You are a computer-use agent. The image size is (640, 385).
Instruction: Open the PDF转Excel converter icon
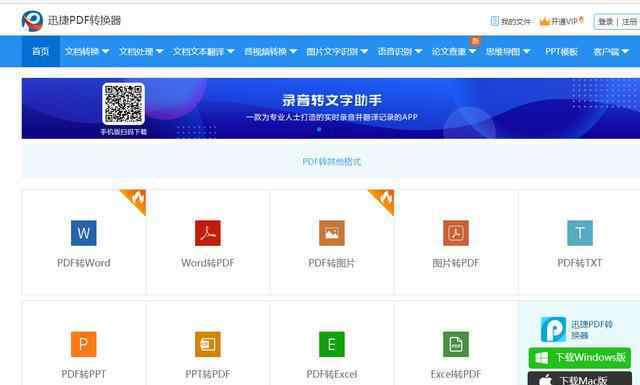(x=332, y=344)
